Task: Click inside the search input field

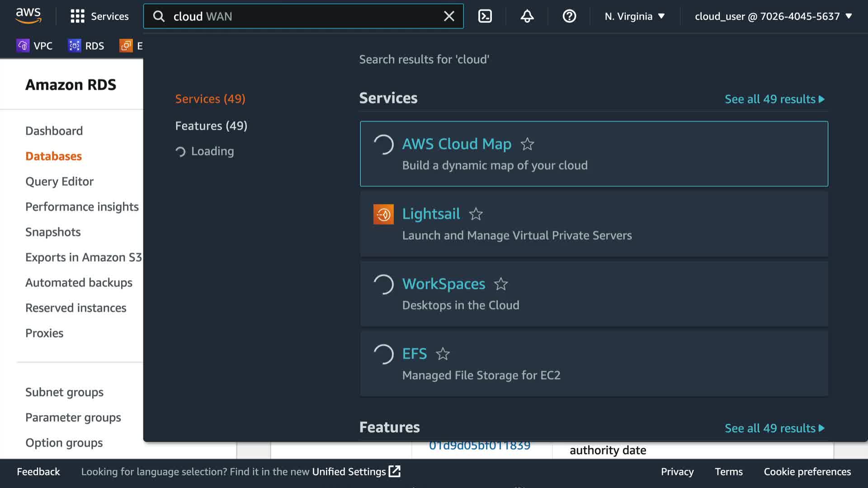Action: pyautogui.click(x=298, y=16)
